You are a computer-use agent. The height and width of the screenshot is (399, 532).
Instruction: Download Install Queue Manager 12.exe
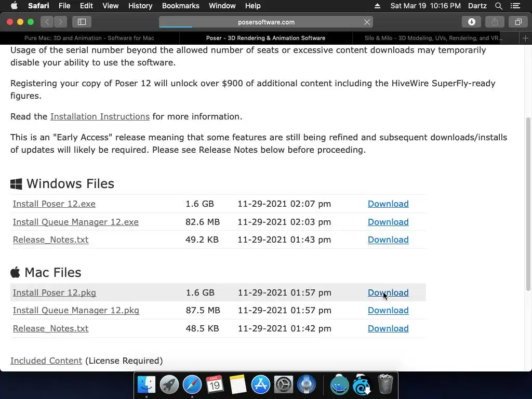388,222
